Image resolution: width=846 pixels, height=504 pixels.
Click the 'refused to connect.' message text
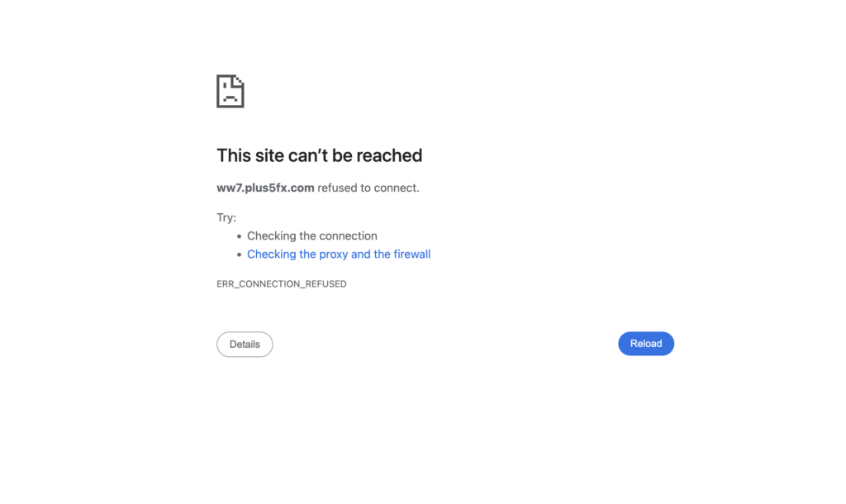(x=368, y=188)
